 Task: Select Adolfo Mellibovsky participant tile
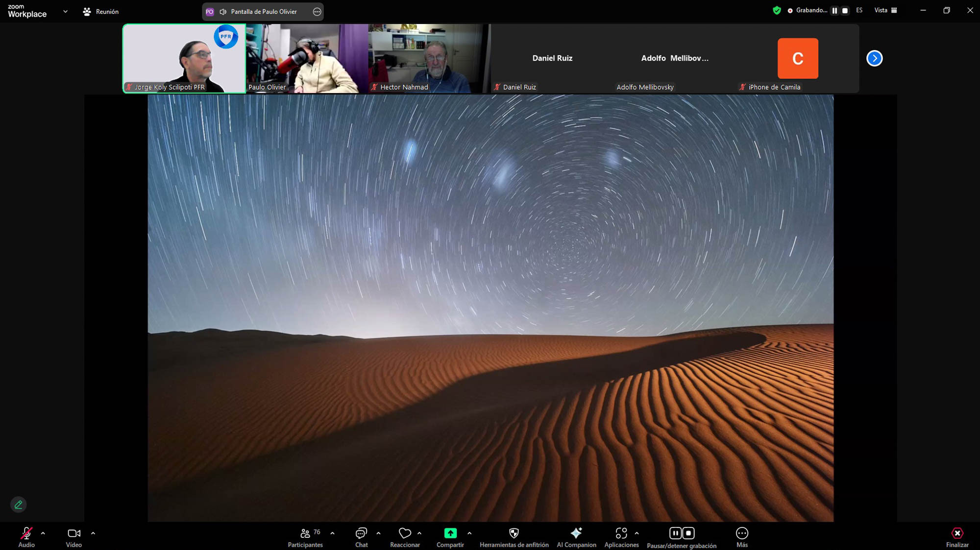tap(675, 58)
